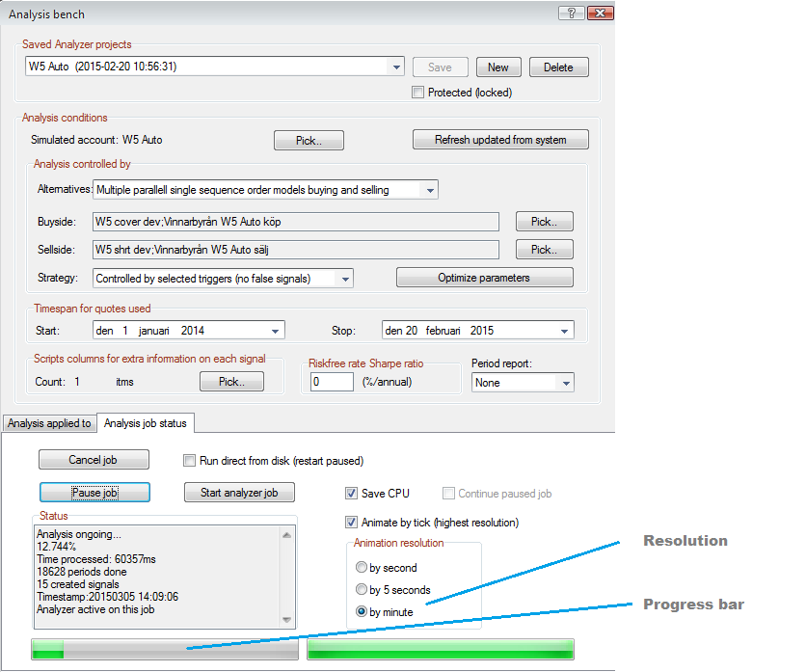
Task: Click Start analyzer job button
Action: 239,492
